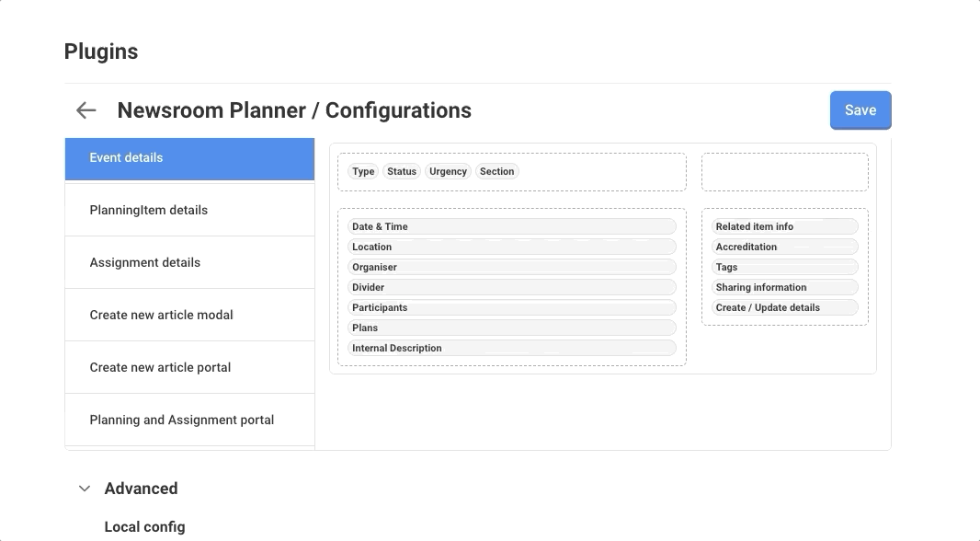Select the Internal Description field

511,348
